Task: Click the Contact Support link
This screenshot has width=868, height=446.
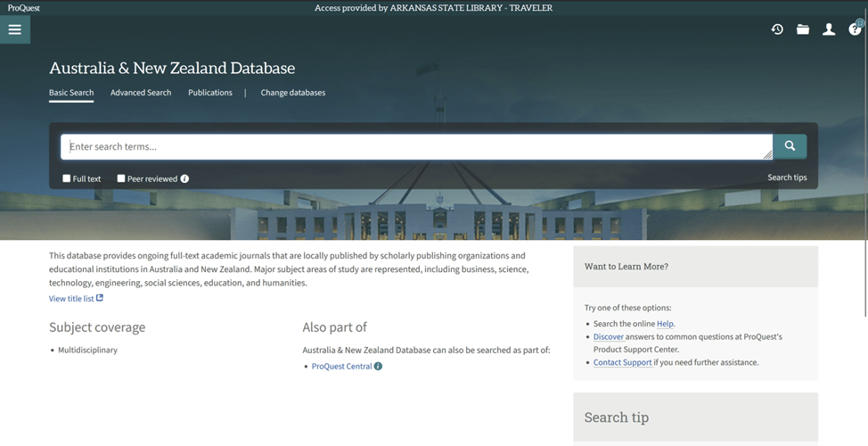Action: tap(622, 363)
